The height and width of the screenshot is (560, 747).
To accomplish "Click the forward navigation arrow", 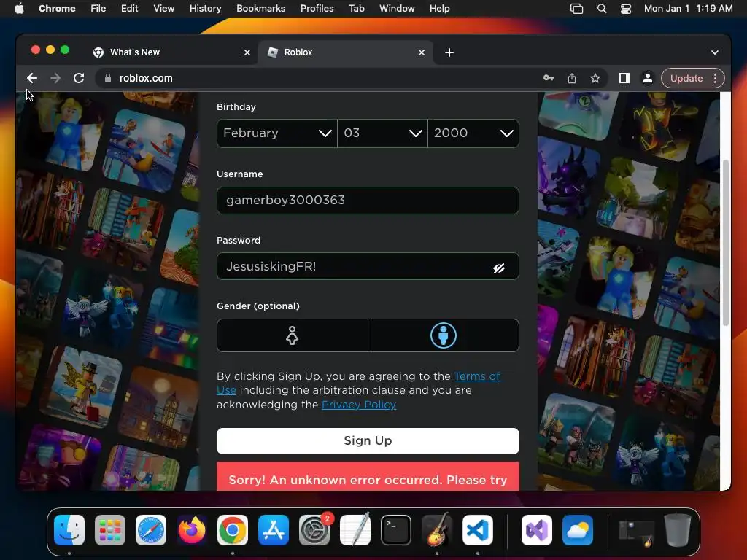I will (x=55, y=78).
